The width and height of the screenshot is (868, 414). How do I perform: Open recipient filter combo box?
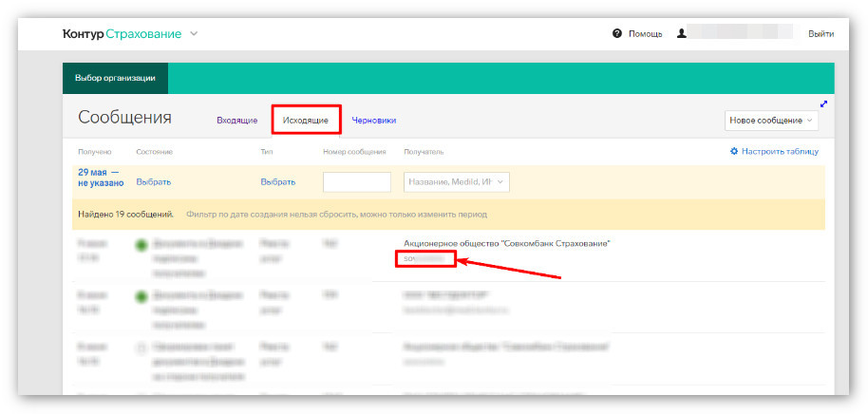tap(457, 181)
